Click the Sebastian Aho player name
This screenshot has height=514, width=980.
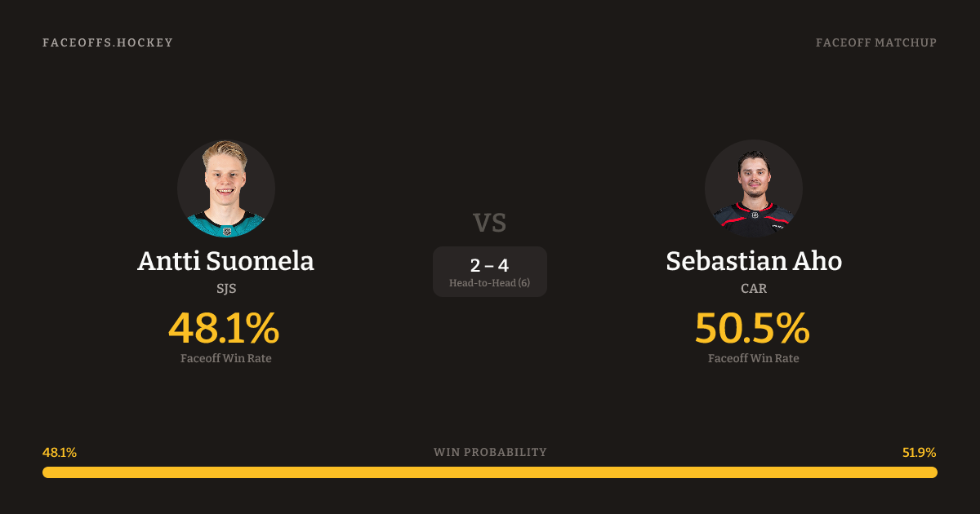click(754, 261)
